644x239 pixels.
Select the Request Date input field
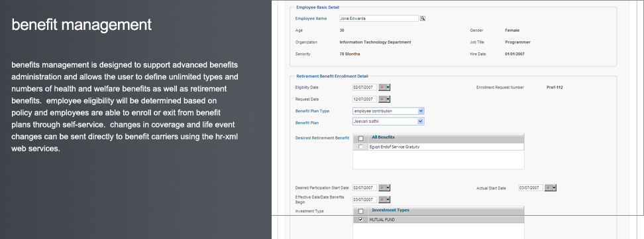pos(364,99)
